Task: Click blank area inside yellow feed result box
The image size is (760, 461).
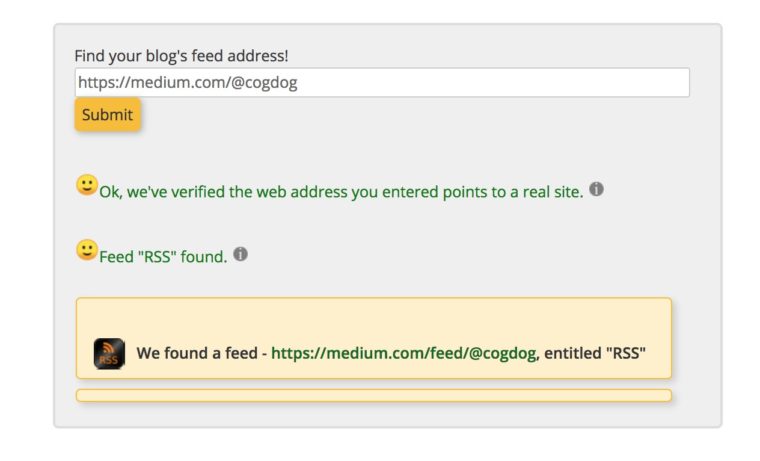Action: [x=373, y=318]
